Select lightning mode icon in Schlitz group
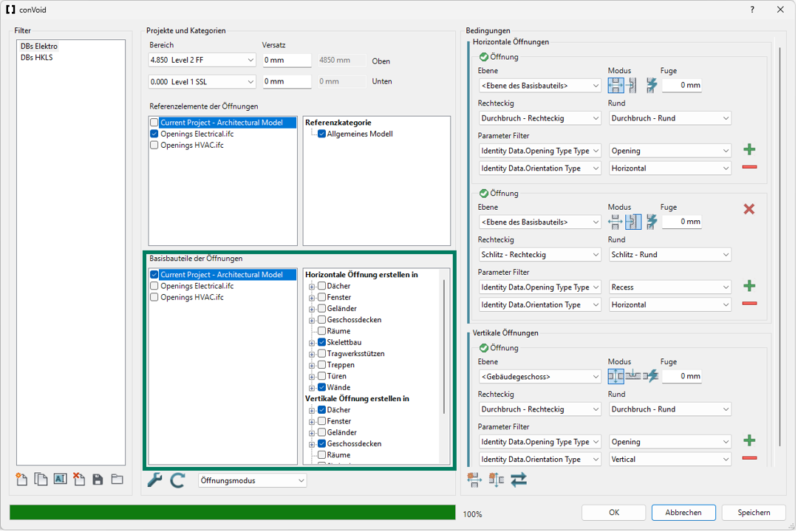 [652, 222]
